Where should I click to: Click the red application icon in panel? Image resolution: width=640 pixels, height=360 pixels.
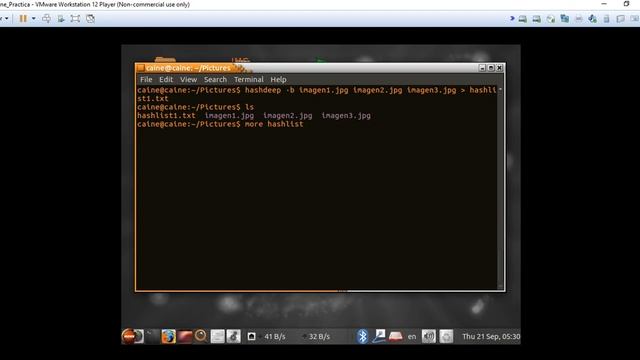point(184,336)
